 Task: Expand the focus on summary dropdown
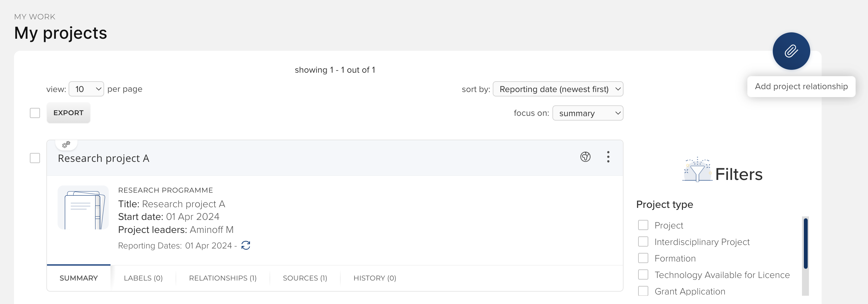588,113
